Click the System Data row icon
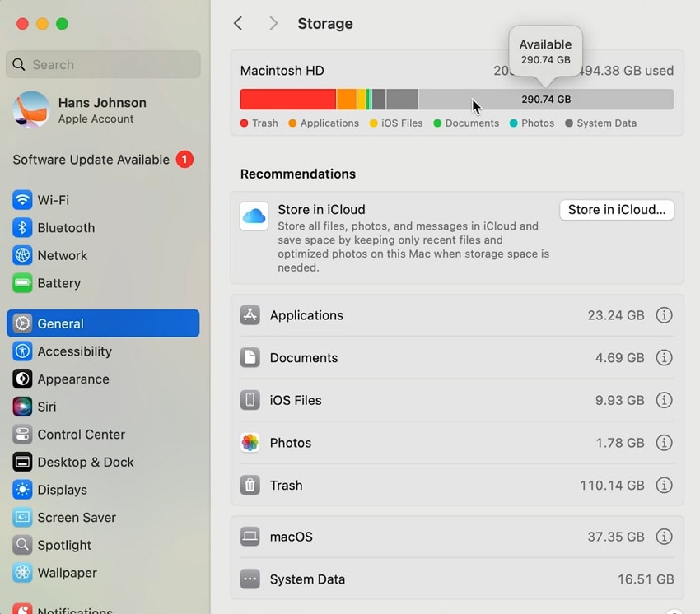The height and width of the screenshot is (614, 700). coord(250,579)
